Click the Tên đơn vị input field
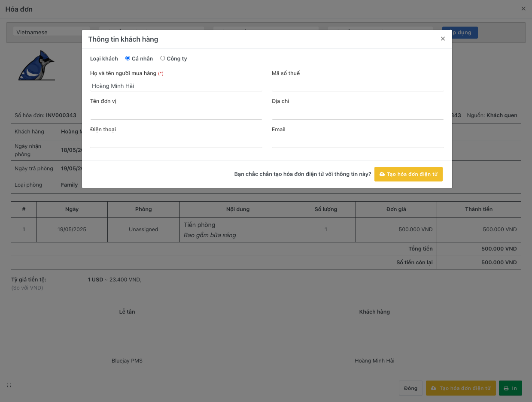This screenshot has width=532, height=402. pyautogui.click(x=176, y=114)
